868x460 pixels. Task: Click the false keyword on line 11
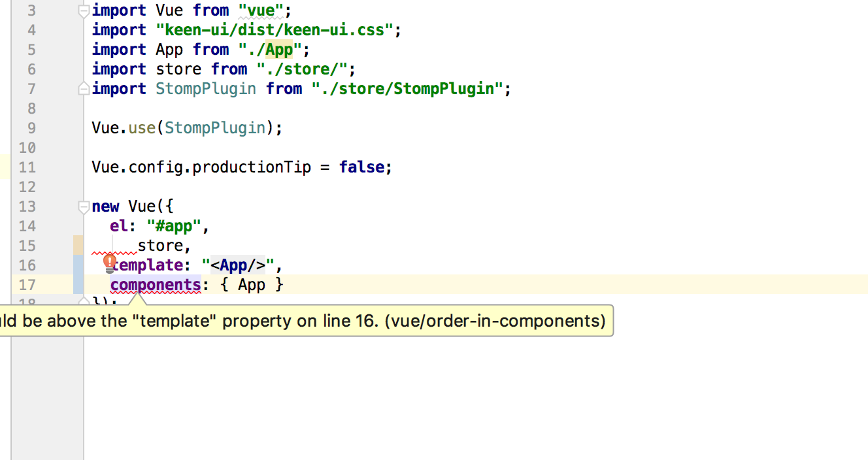click(361, 167)
